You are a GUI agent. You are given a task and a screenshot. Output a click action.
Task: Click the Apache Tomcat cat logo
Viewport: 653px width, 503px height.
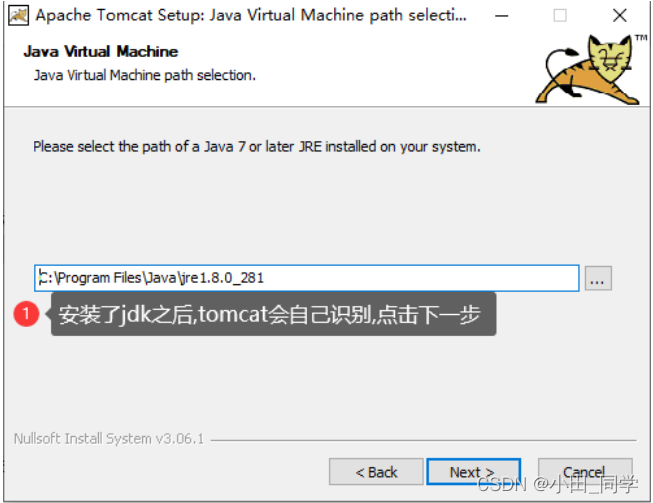coord(588,70)
